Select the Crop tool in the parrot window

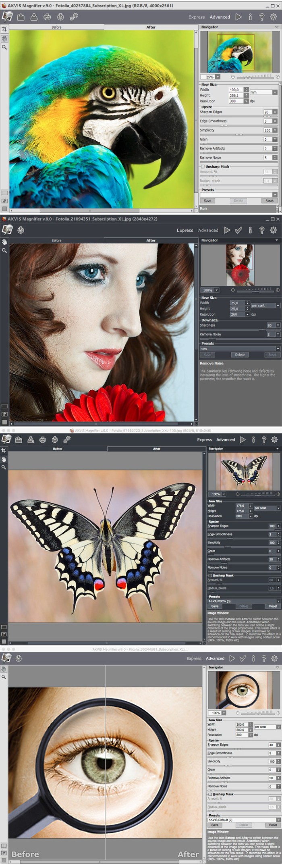pos(4,29)
